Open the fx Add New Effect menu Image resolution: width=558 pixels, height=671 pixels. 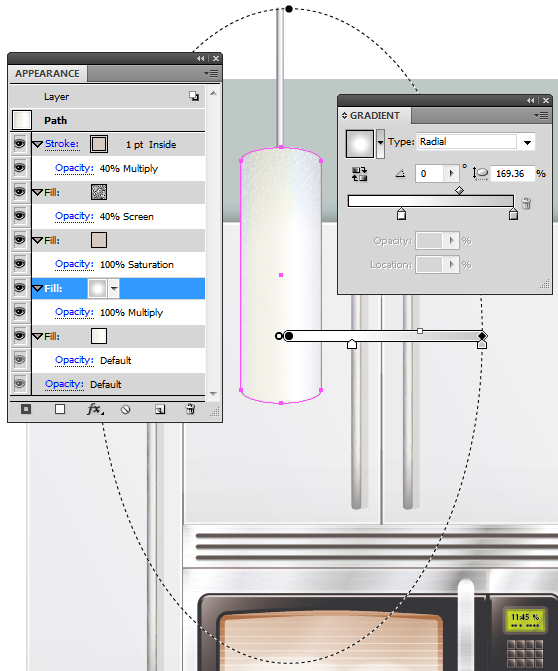[95, 410]
